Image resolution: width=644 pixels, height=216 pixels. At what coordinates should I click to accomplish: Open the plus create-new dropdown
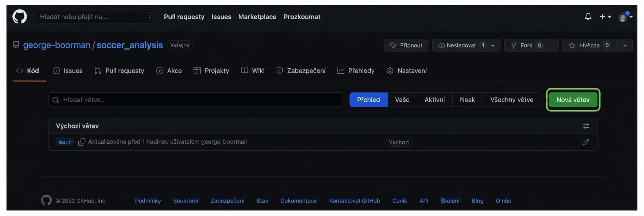(x=605, y=17)
